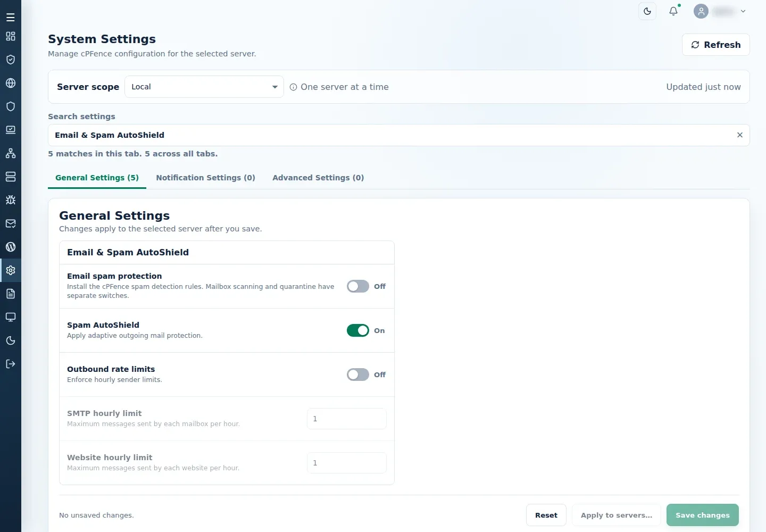Open the network hierarchy sidebar icon
This screenshot has width=766, height=532.
click(11, 153)
